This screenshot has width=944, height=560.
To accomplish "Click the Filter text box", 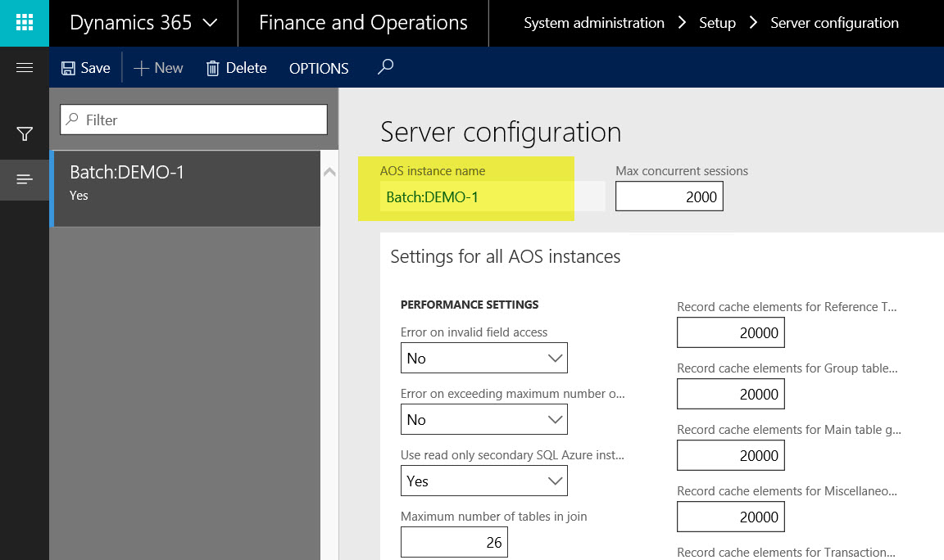I will coord(194,120).
